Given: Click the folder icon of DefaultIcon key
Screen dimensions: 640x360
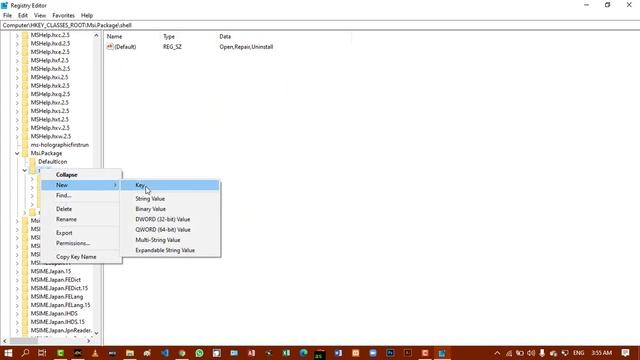Looking at the screenshot, I should [x=33, y=162].
